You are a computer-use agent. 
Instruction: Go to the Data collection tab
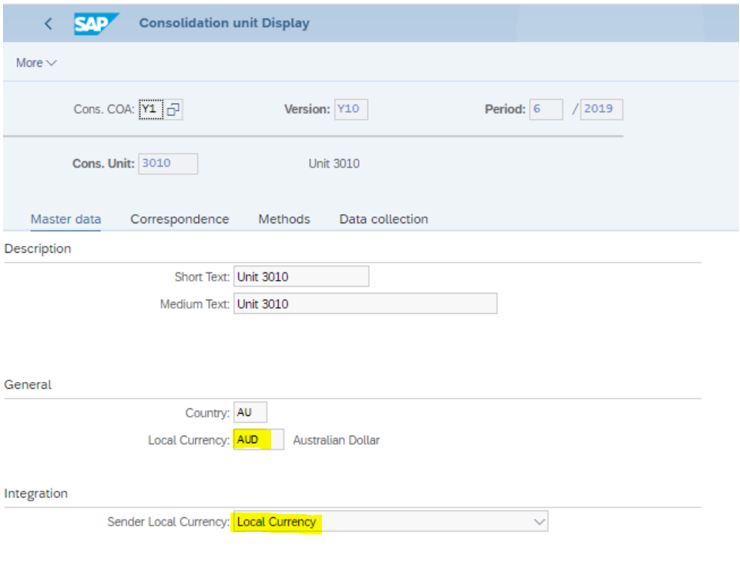[384, 219]
